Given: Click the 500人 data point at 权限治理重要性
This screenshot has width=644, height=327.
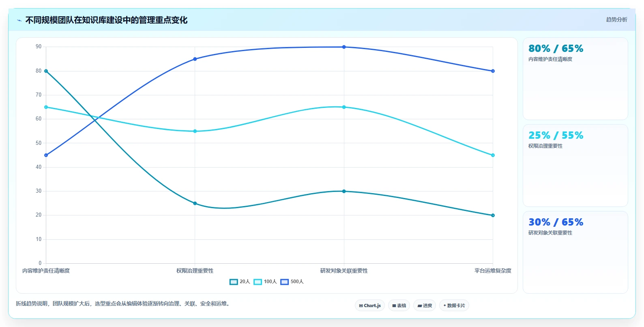Looking at the screenshot, I should pos(195,59).
